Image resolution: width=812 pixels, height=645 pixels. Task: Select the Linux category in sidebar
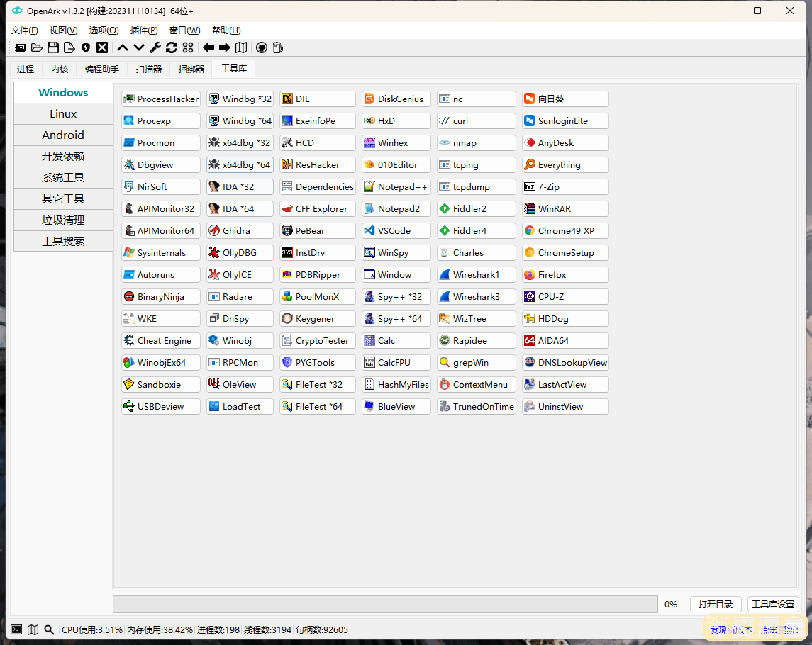63,114
